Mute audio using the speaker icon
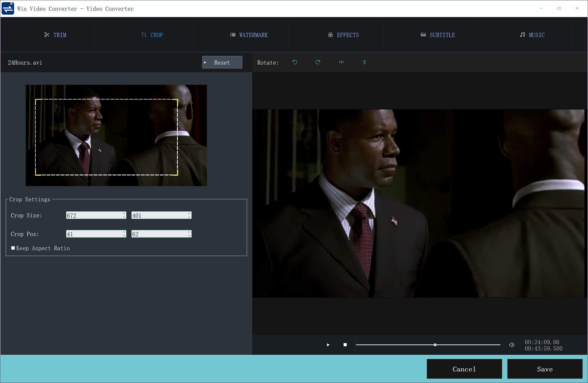Image resolution: width=588 pixels, height=383 pixels. (511, 345)
